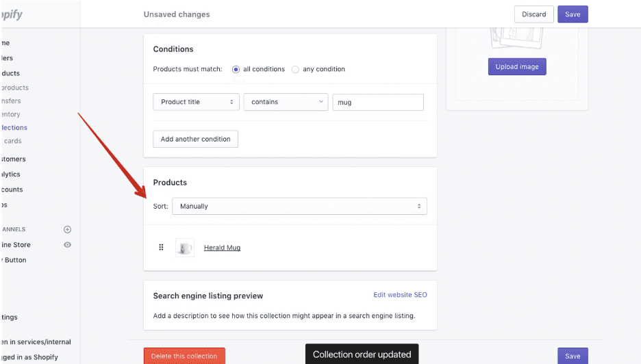Click 'Add another condition' button
Image resolution: width=641 pixels, height=364 pixels.
[195, 139]
